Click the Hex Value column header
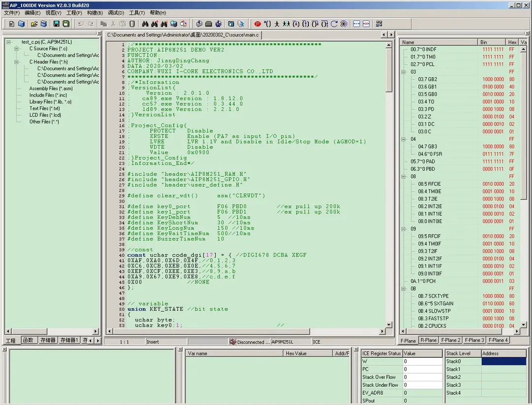Image resolution: width=532 pixels, height=405 pixels. [308, 353]
